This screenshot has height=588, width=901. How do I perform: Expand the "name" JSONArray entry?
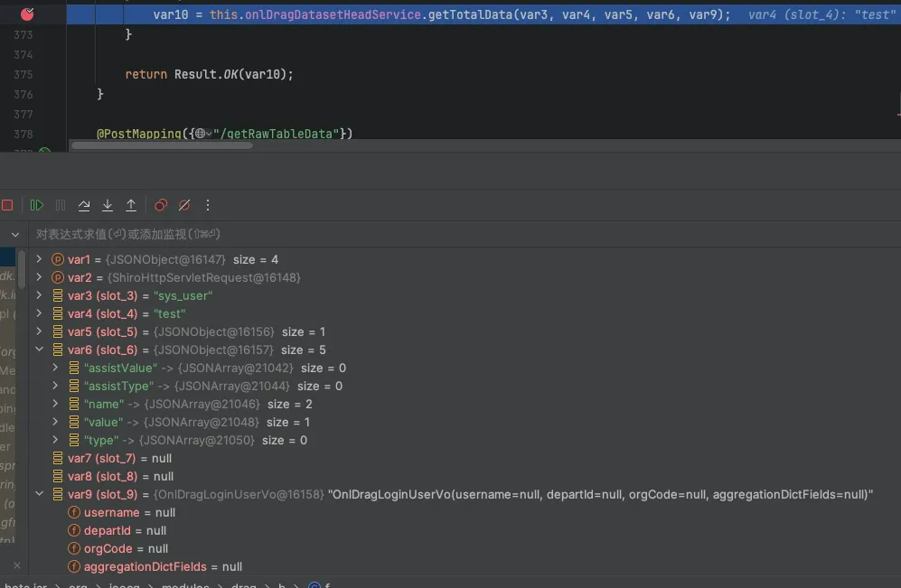coord(56,405)
